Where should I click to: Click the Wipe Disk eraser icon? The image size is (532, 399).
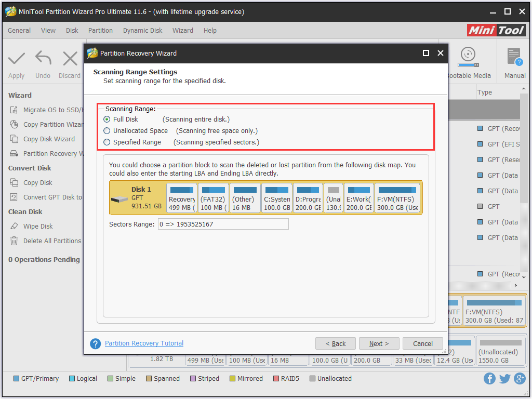click(x=14, y=227)
